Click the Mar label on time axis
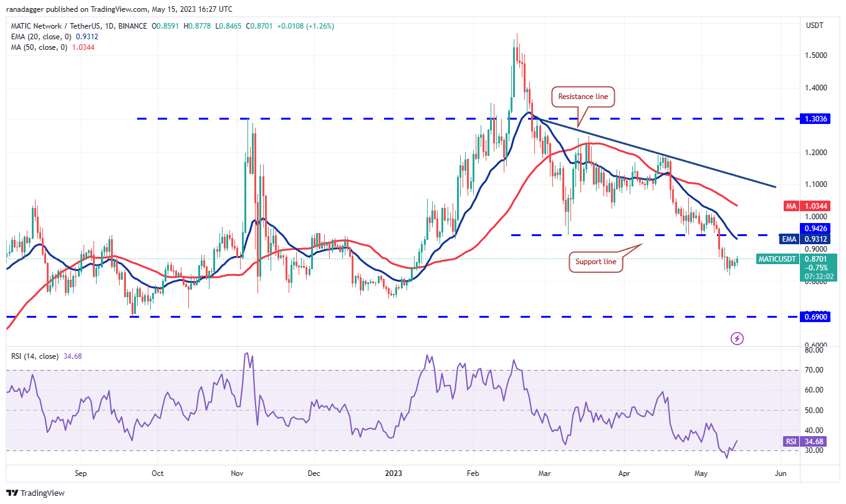 coord(546,473)
